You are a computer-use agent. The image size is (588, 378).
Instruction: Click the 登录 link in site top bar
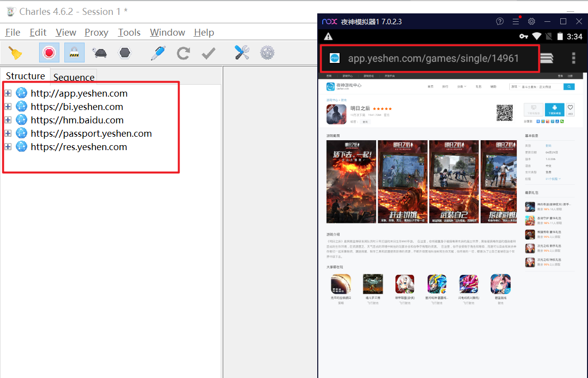coord(560,76)
